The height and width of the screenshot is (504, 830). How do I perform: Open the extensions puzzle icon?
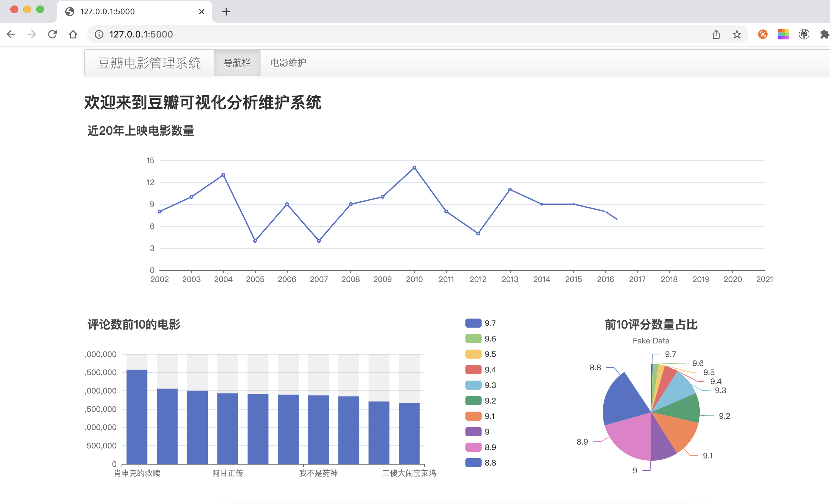click(x=824, y=34)
